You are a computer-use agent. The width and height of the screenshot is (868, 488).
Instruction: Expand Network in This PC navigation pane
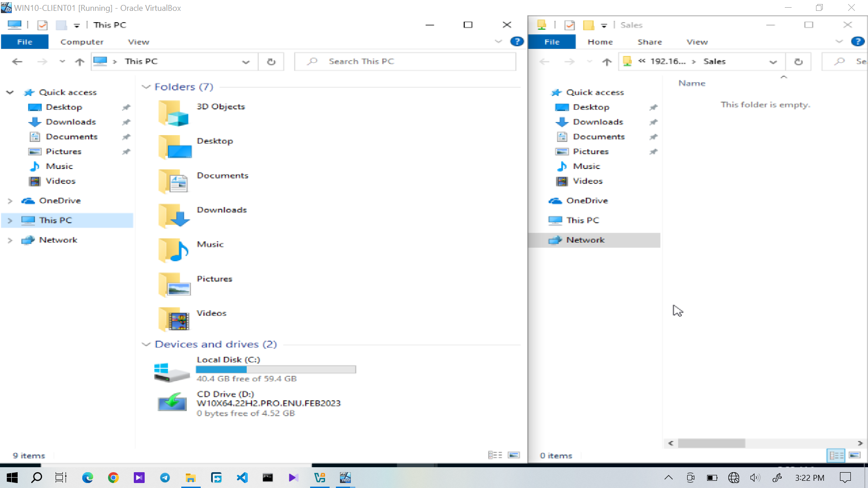tap(10, 240)
